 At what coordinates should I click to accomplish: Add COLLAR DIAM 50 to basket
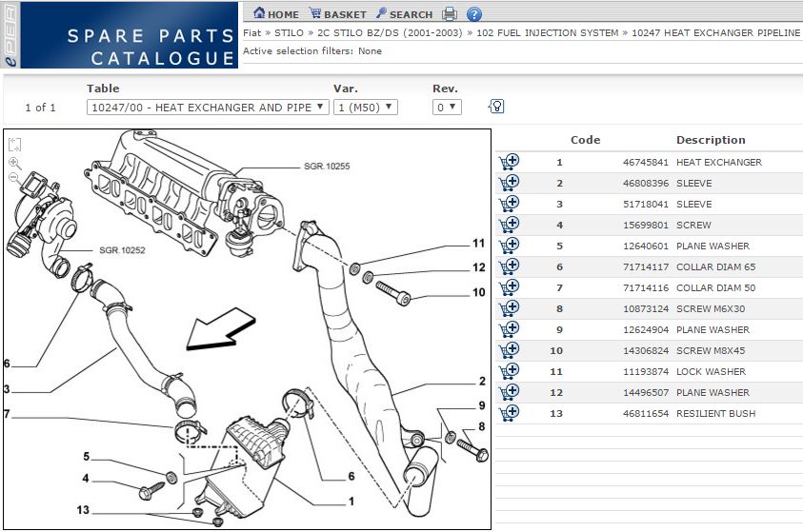[509, 288]
